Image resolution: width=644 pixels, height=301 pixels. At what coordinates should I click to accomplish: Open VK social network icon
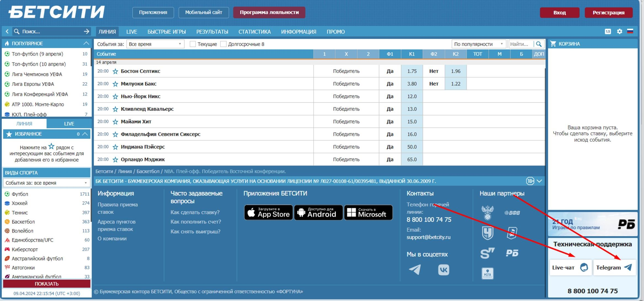pyautogui.click(x=443, y=270)
